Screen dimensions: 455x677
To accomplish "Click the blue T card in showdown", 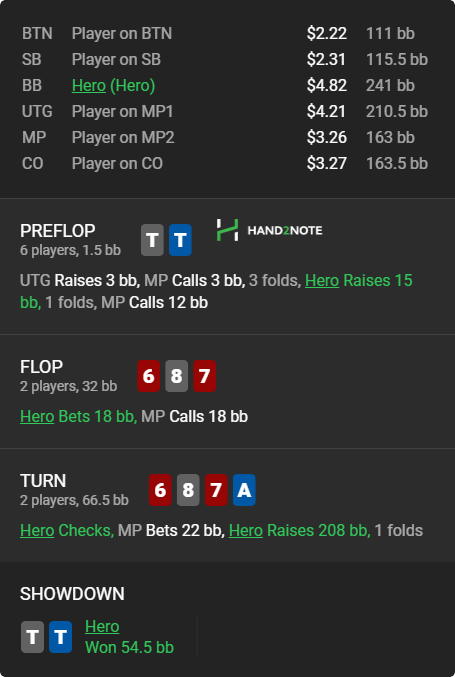I will (x=60, y=637).
